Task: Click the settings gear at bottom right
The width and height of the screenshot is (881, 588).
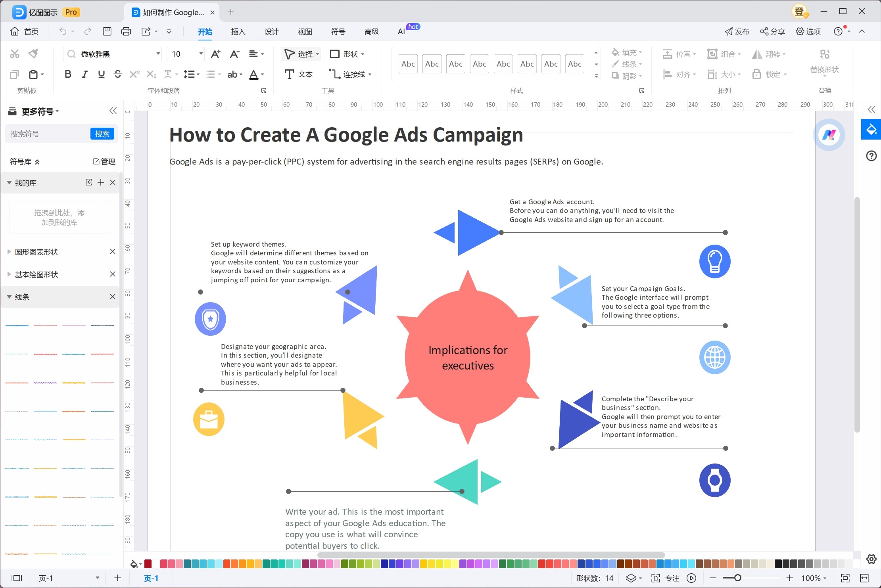Action: pyautogui.click(x=871, y=559)
